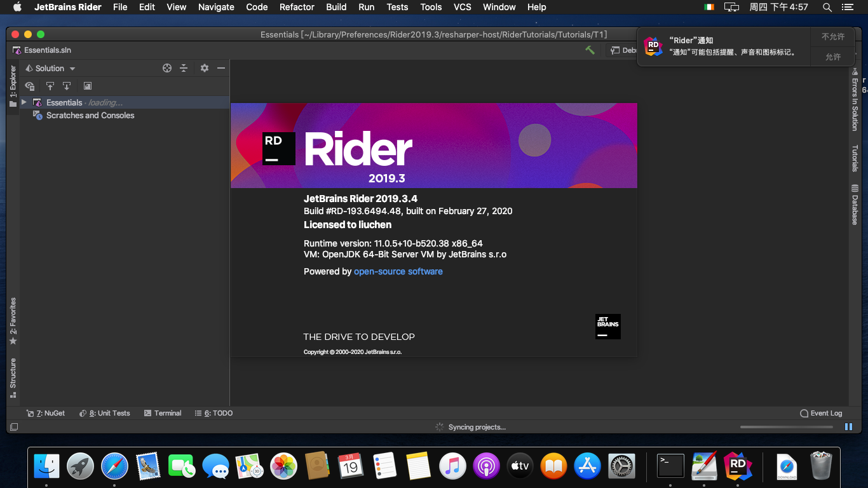868x488 pixels.
Task: Click the Rider icon in the notification banner
Action: pyautogui.click(x=653, y=46)
